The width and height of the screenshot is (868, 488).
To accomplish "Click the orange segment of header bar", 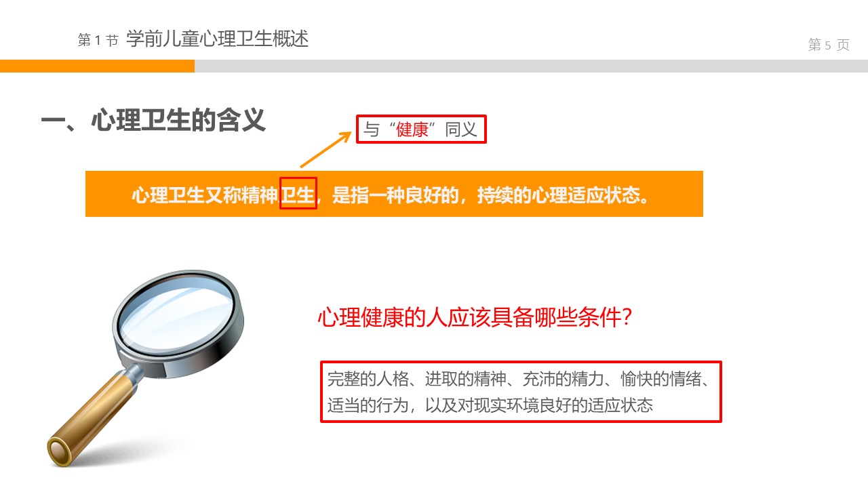I will (x=97, y=66).
